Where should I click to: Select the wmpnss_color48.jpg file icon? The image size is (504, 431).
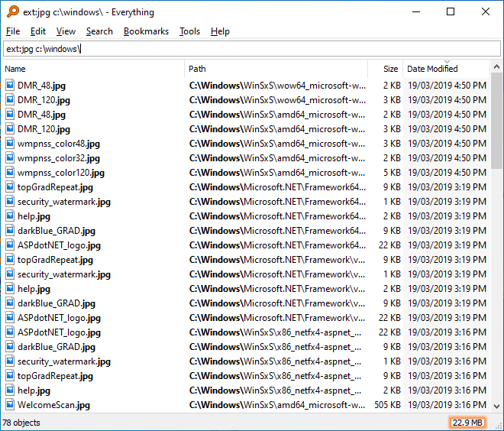click(x=10, y=143)
